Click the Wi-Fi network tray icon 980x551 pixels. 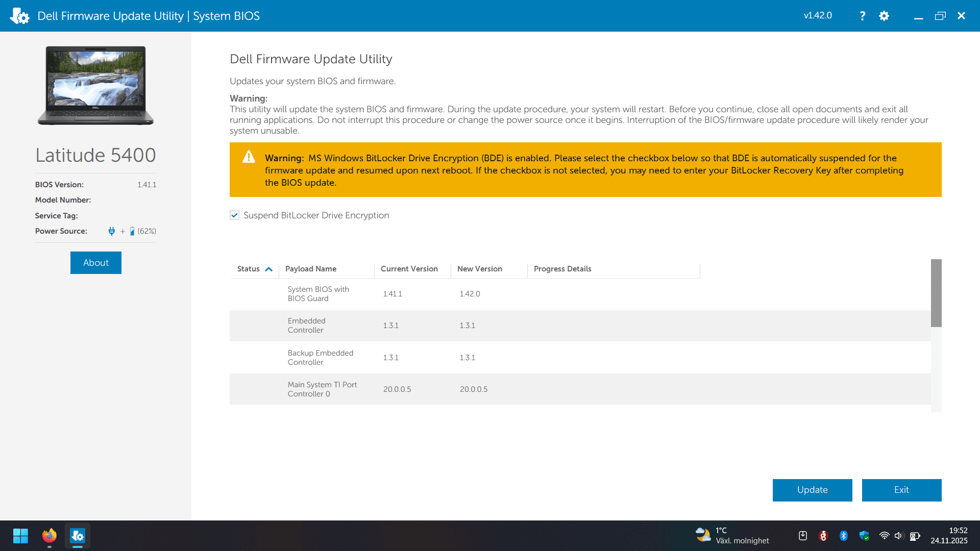884,536
